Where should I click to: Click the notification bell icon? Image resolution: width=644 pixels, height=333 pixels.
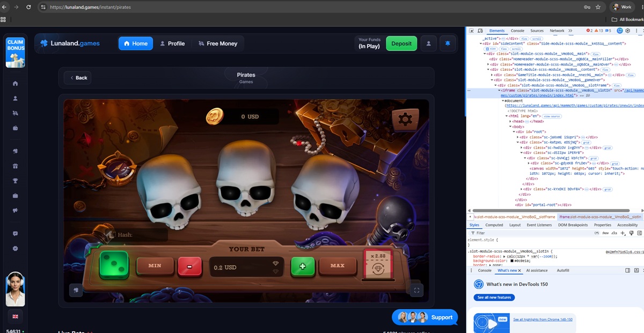(448, 43)
